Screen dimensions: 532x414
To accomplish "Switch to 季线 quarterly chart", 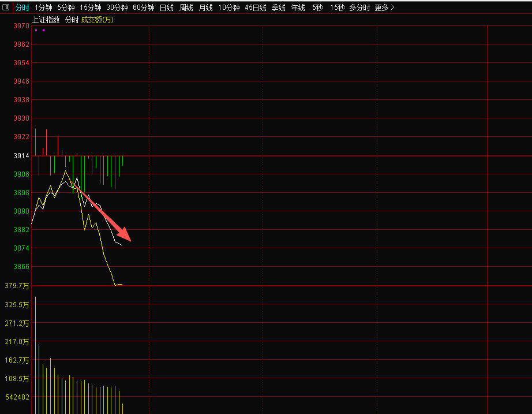I will 279,8.
